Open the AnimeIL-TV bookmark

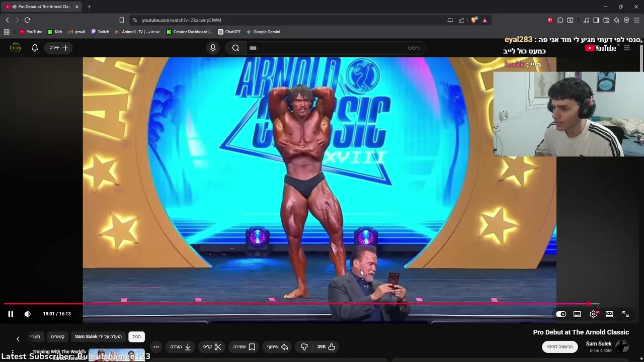point(137,32)
